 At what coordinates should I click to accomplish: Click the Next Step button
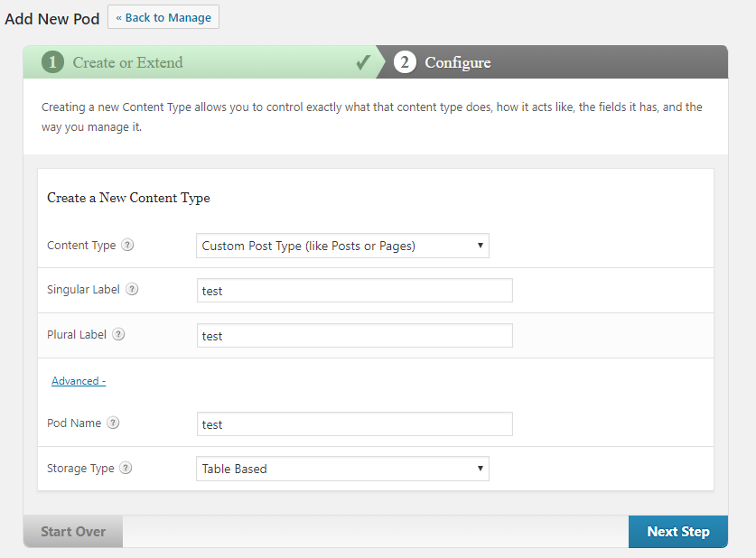(x=678, y=532)
